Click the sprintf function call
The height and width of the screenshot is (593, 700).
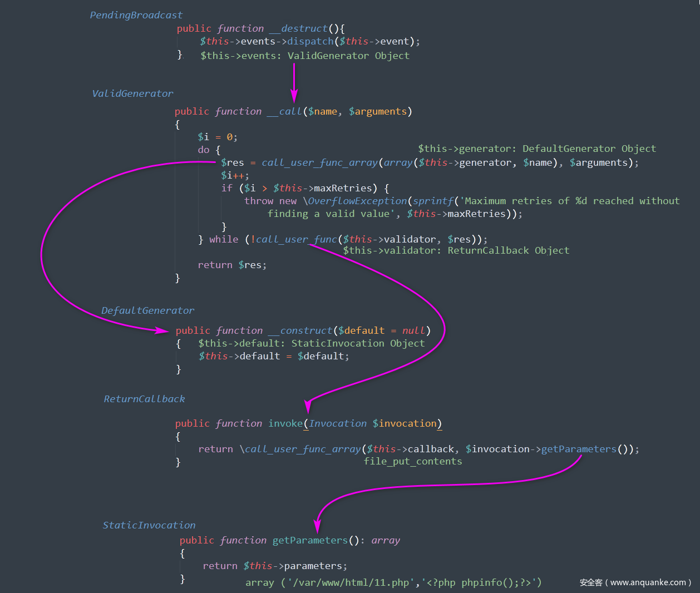pos(433,201)
